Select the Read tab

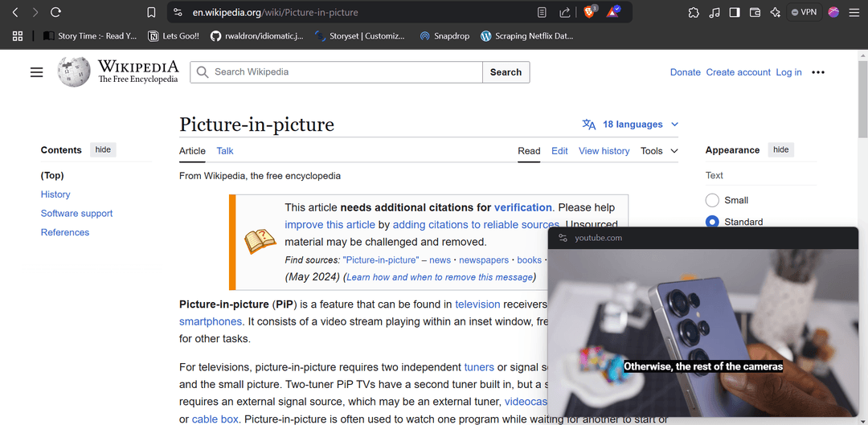click(x=529, y=151)
